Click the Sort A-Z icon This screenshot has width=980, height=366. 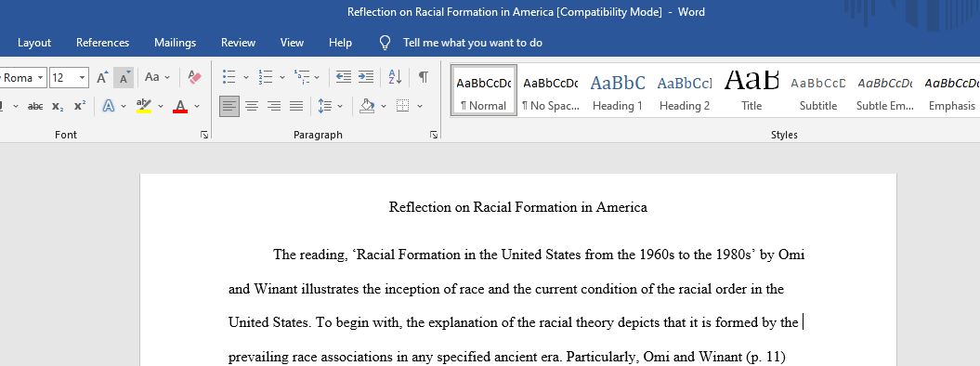[x=395, y=77]
